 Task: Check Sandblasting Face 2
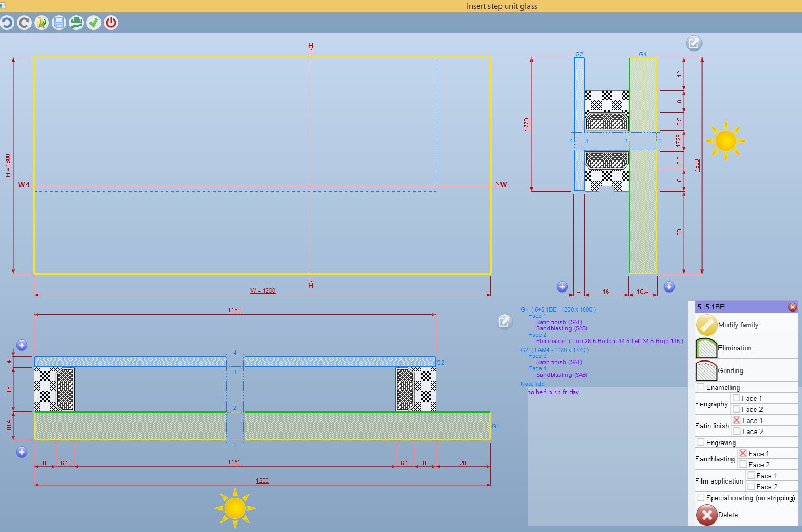point(743,464)
